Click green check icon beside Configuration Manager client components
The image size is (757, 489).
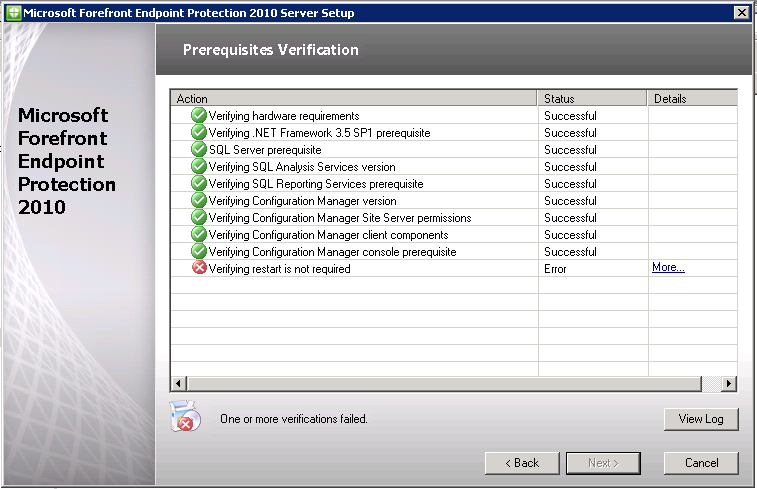tap(198, 234)
